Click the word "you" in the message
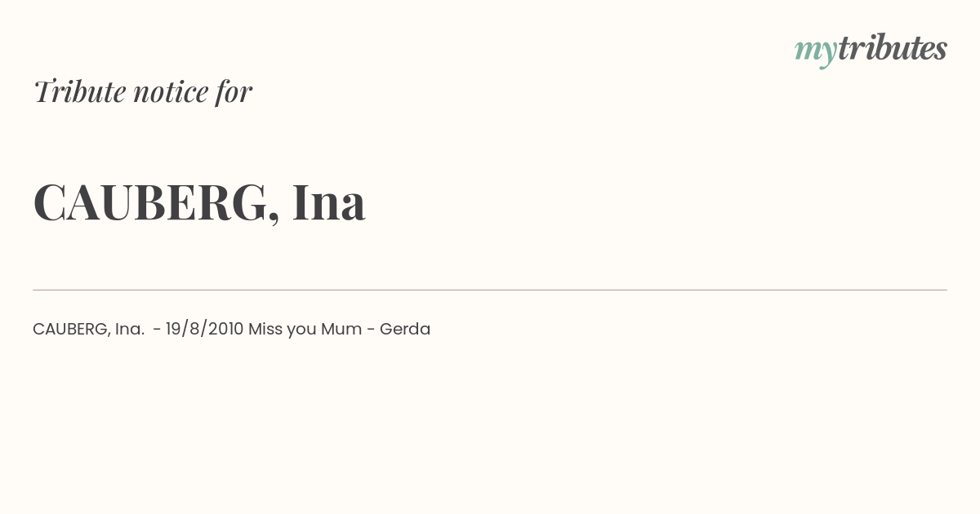Viewport: 980px width, 514px height. 301,330
